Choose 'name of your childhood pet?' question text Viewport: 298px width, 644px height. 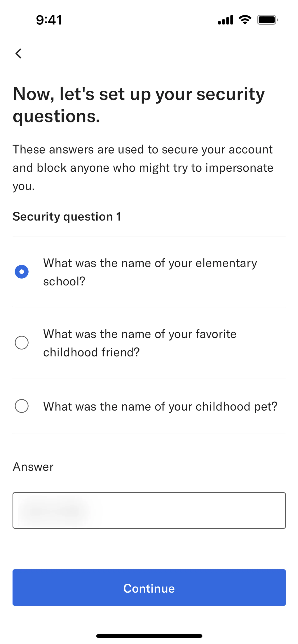coord(160,407)
